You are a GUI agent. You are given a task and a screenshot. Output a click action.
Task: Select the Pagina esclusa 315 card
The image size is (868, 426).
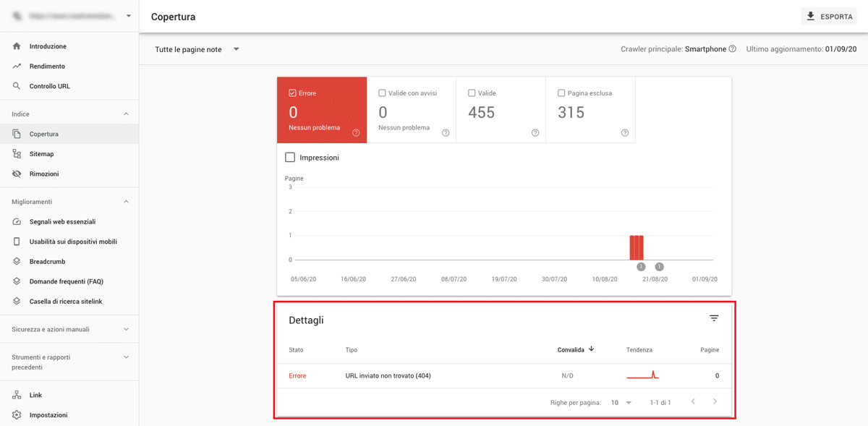click(591, 110)
